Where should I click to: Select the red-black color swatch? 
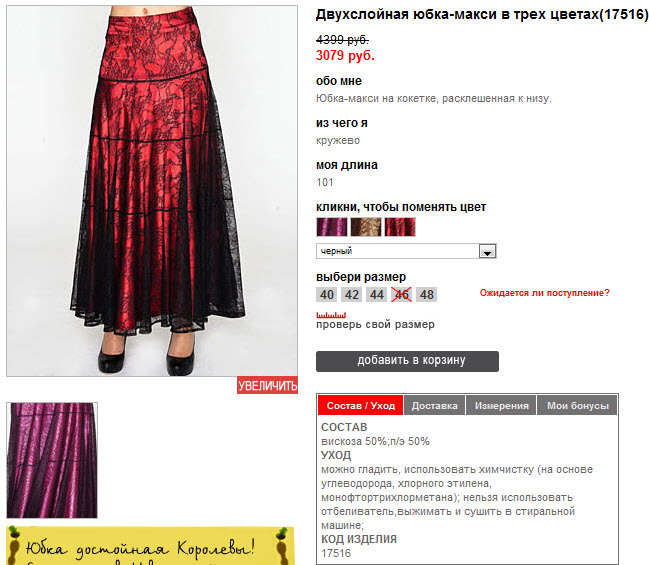click(400, 227)
